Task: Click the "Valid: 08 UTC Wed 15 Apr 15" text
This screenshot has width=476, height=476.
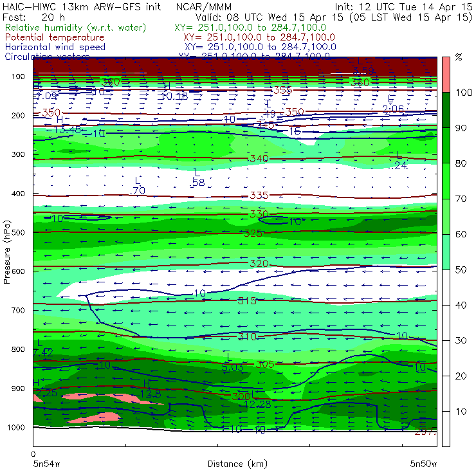Action: 270,17
